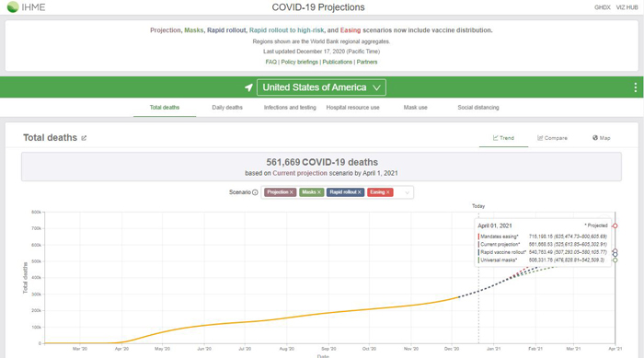Open the Partners link
Image resolution: width=644 pixels, height=358 pixels.
pyautogui.click(x=367, y=62)
